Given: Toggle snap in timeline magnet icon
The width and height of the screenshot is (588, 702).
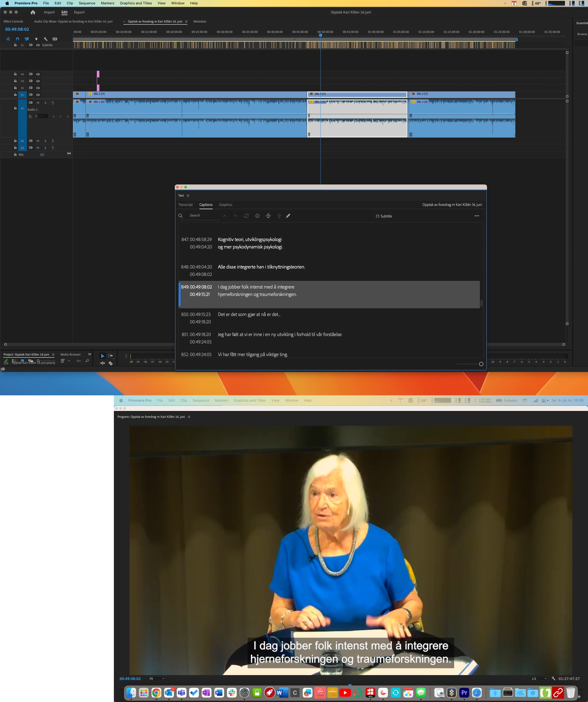Looking at the screenshot, I should tap(17, 39).
